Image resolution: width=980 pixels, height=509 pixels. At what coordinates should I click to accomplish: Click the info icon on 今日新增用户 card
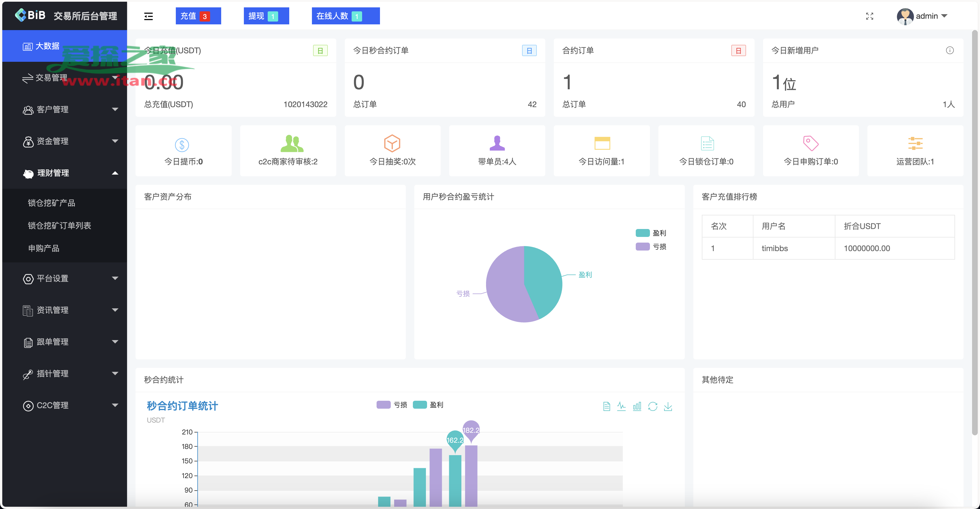[950, 50]
